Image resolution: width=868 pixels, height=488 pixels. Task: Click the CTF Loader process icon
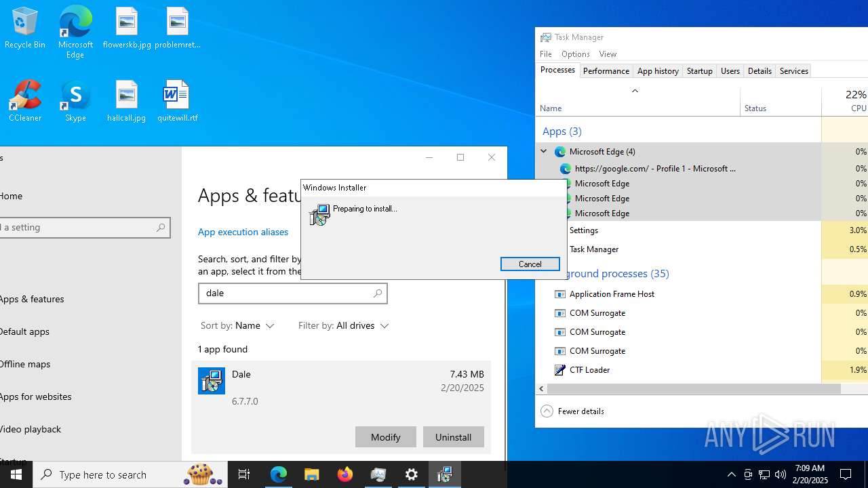[x=560, y=370]
